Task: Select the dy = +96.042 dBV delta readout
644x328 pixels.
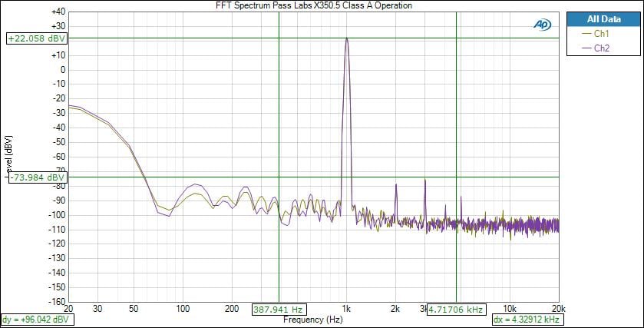Action: tap(37, 319)
